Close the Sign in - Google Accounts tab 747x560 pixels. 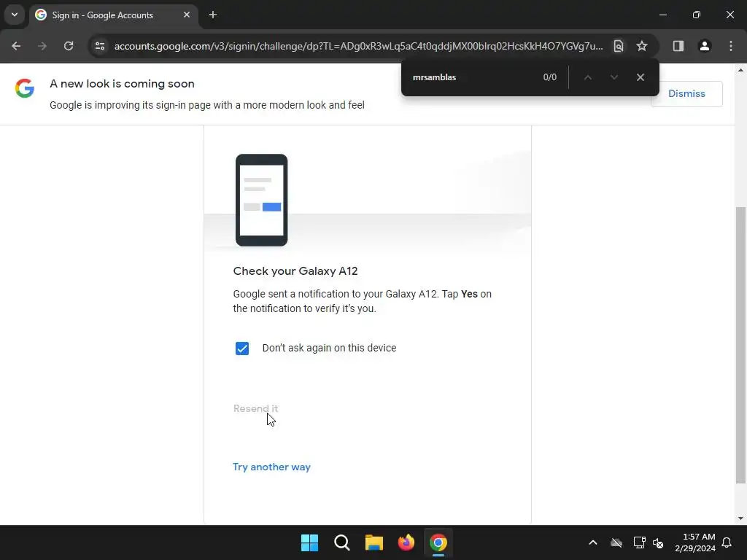(x=187, y=15)
